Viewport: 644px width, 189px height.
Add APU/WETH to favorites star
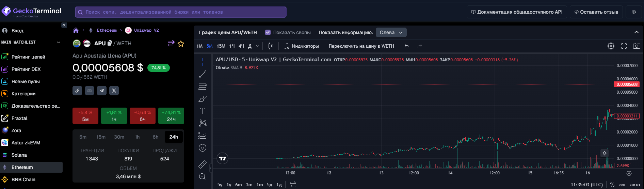(x=181, y=44)
